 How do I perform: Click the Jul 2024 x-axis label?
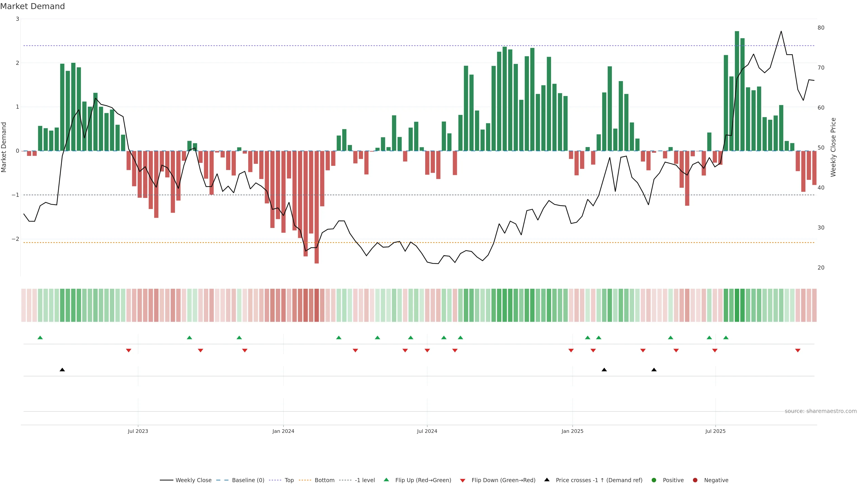coord(427,431)
